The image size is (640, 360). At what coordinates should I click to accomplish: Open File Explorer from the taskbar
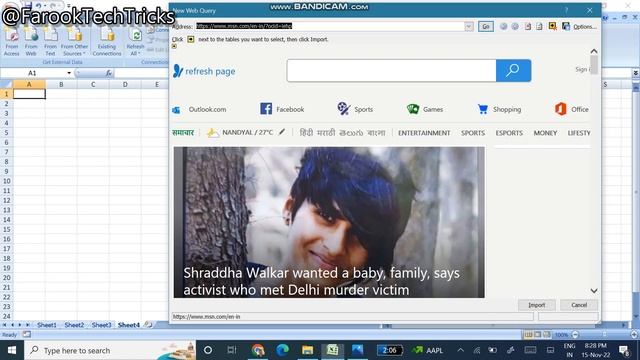pos(307,350)
